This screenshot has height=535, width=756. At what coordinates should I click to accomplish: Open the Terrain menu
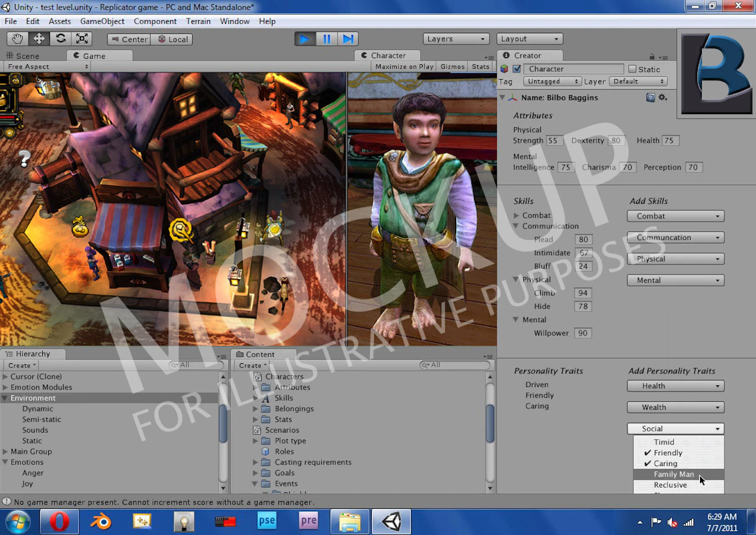tap(198, 21)
